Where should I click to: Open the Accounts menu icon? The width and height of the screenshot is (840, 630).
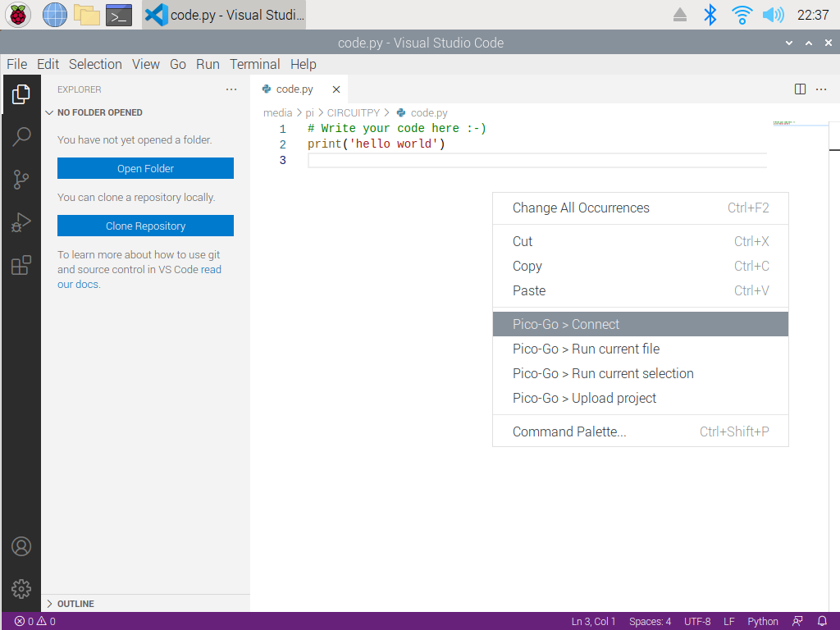click(21, 546)
